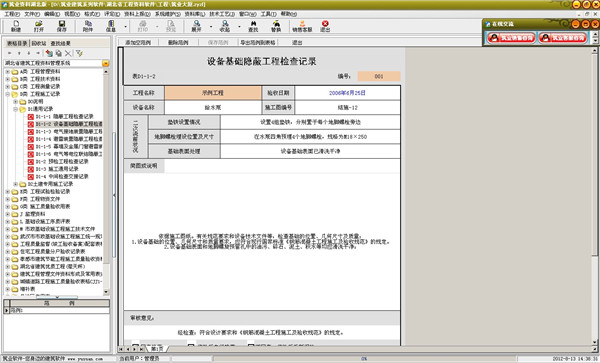
Task: Click the 第1页 sheet tab
Action: coord(157,349)
